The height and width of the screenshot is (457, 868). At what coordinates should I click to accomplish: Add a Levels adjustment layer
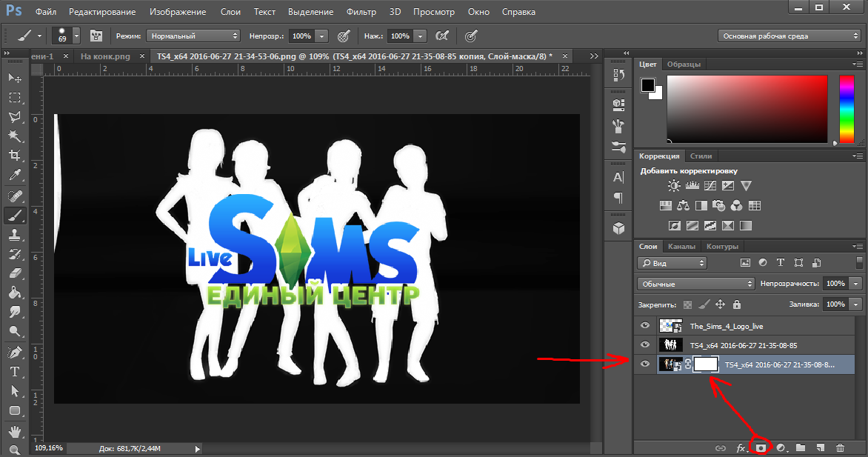coord(692,186)
